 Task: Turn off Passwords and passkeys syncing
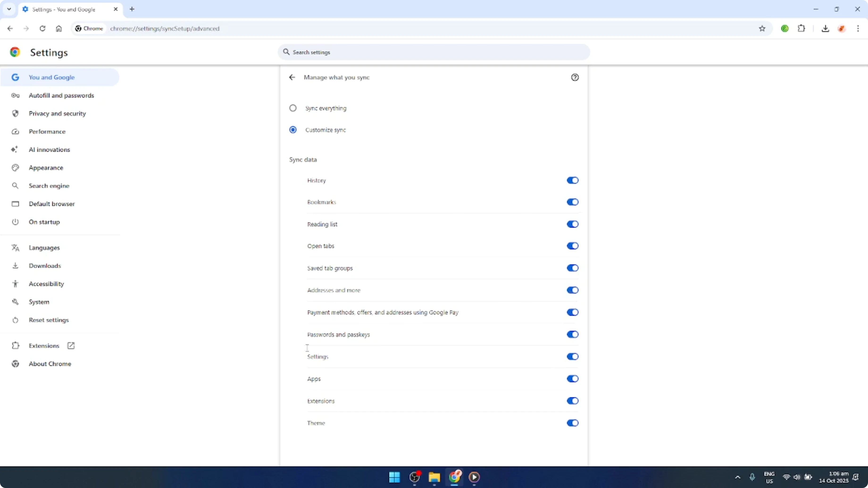pos(572,334)
